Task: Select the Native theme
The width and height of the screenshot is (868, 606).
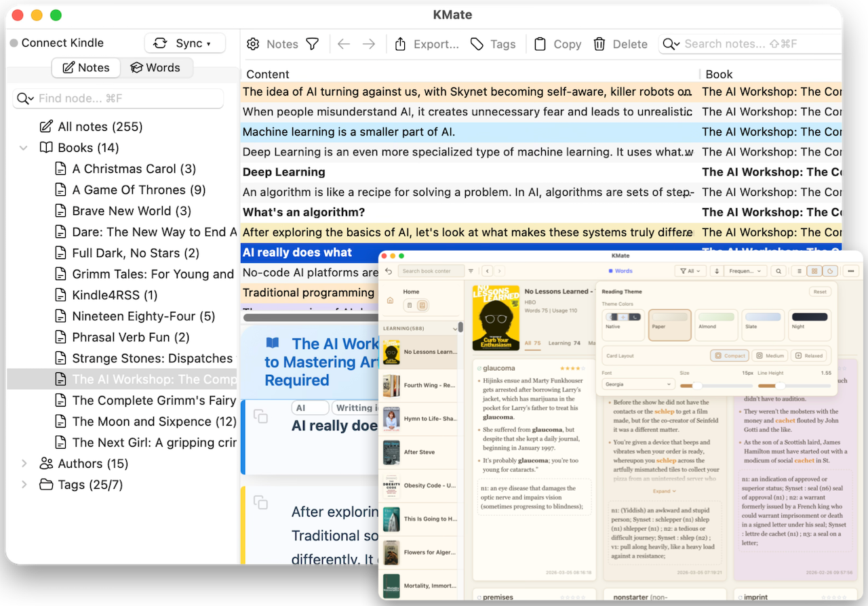Action: point(623,325)
